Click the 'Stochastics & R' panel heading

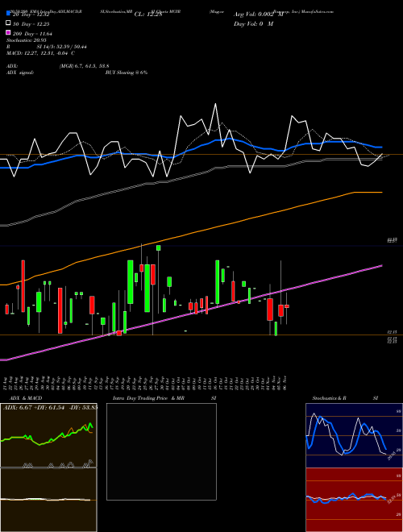coord(330,398)
